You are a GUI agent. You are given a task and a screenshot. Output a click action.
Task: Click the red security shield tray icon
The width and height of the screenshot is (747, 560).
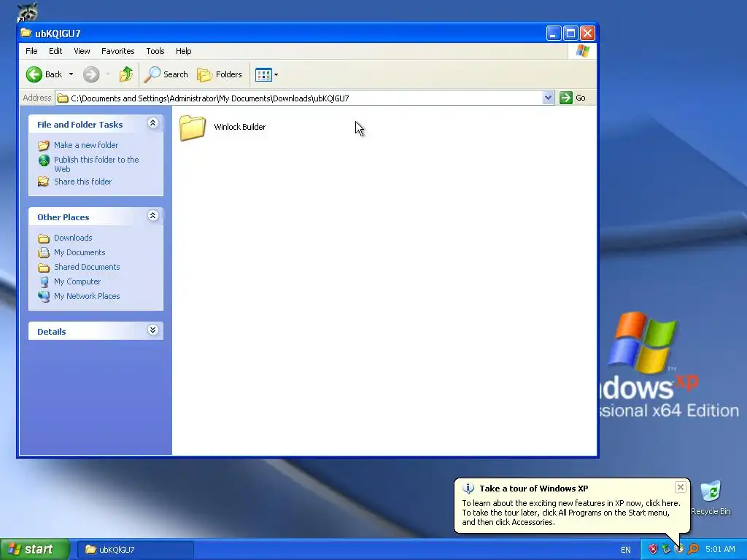click(x=653, y=550)
